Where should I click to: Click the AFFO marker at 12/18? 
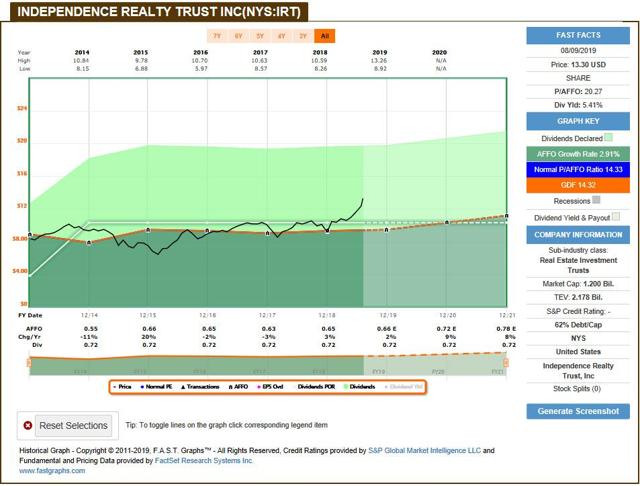click(327, 231)
